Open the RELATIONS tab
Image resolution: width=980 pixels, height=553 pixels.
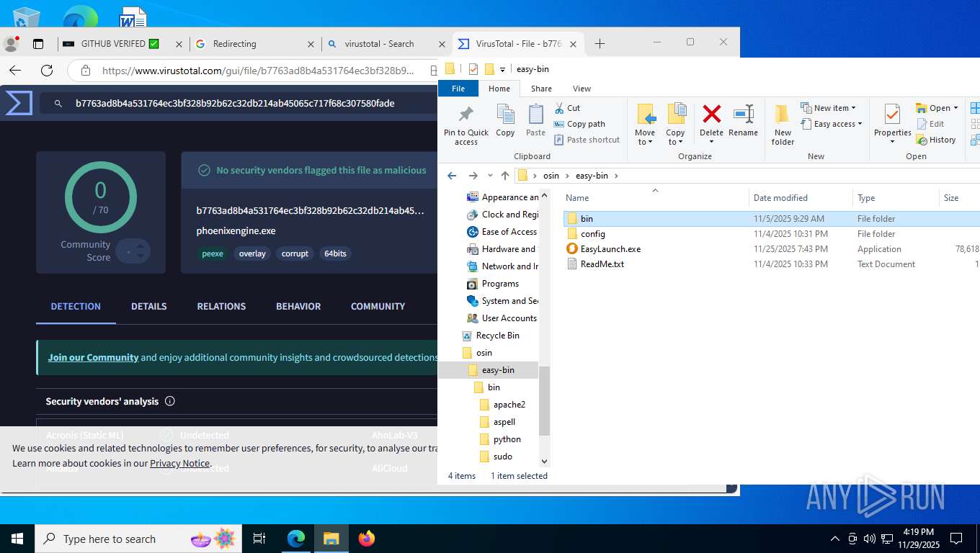point(221,306)
